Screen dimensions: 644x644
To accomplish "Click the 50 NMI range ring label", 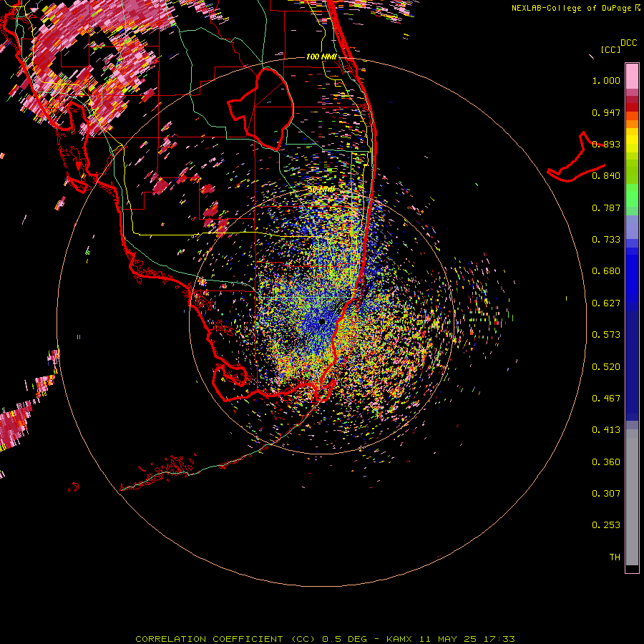I will pyautogui.click(x=321, y=190).
